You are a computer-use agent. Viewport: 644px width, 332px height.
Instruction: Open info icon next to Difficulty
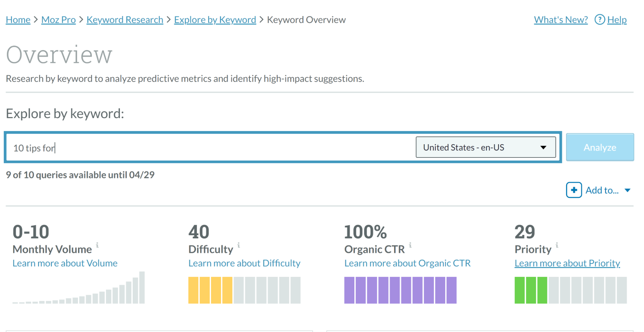pyautogui.click(x=238, y=245)
